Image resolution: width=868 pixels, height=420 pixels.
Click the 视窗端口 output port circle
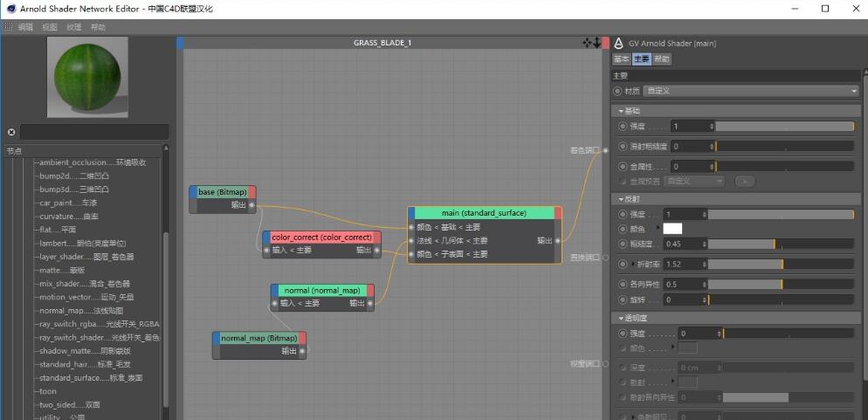[x=605, y=363]
